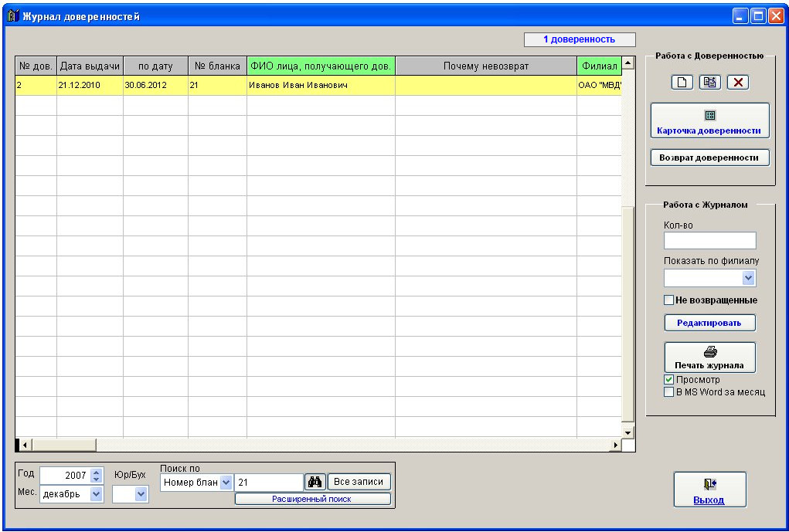Open the Юр/Бух dropdown

(x=141, y=494)
